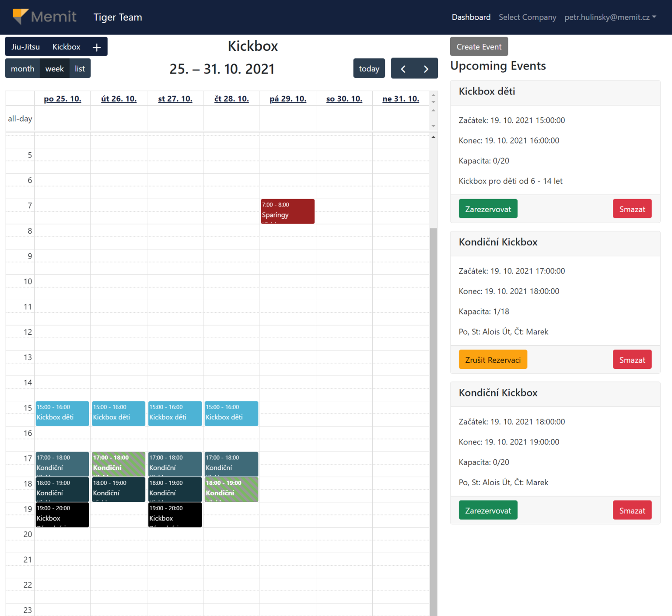Viewport: 672px width, 616px height.
Task: Jump to current date using today button
Action: pos(369,68)
